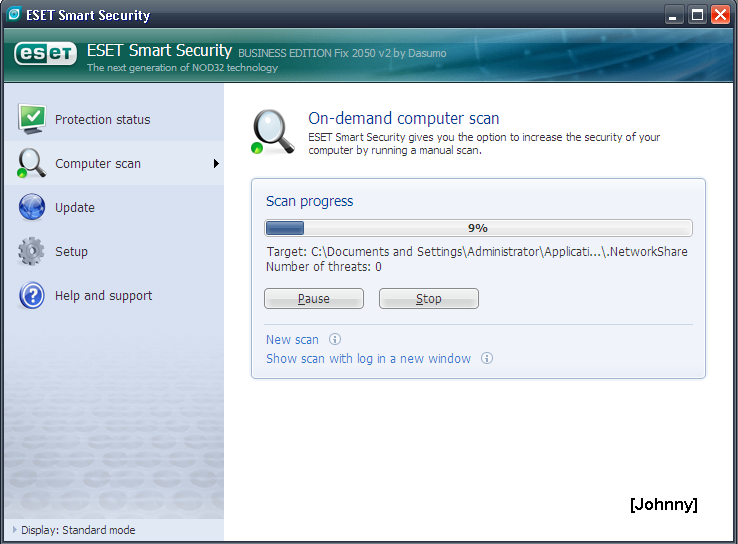Click the Setup gear icon

[32, 251]
